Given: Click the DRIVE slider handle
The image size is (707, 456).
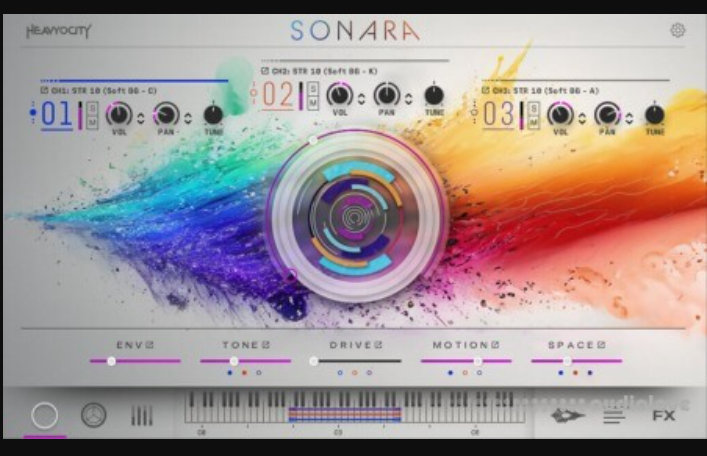Looking at the screenshot, I should (x=314, y=361).
